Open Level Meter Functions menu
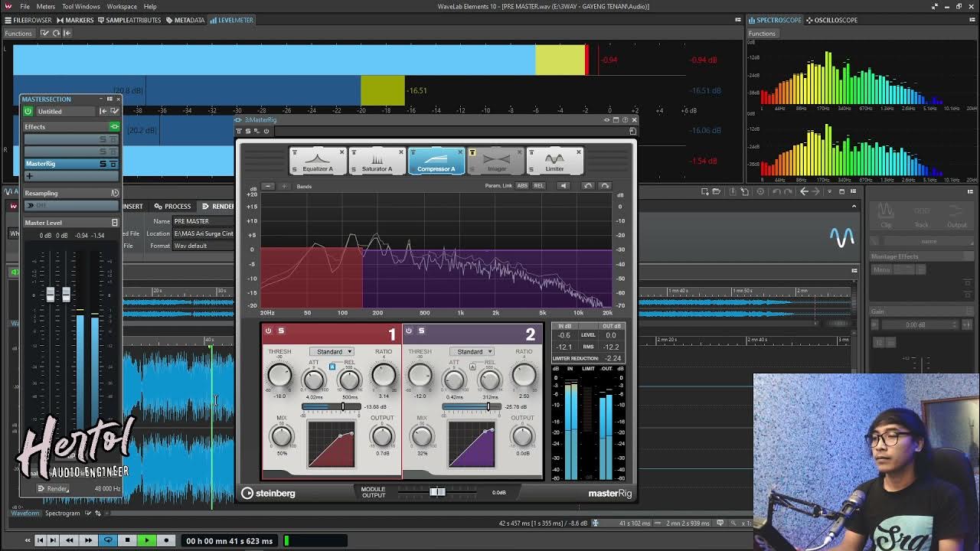Image resolution: width=980 pixels, height=551 pixels. pos(18,34)
